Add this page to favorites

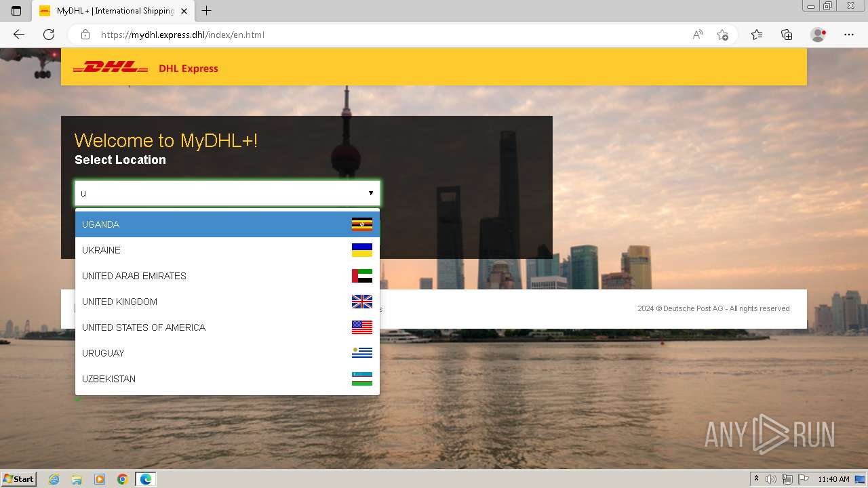point(722,35)
